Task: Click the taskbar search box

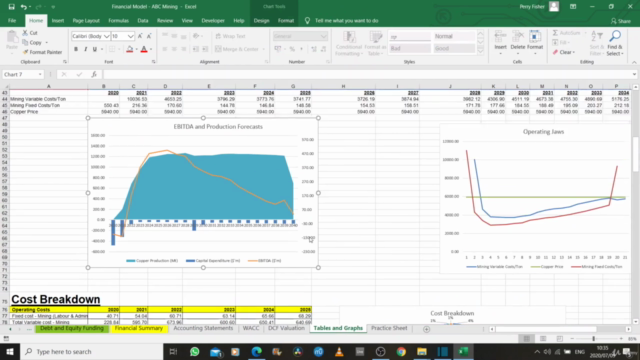Action: coord(91,351)
